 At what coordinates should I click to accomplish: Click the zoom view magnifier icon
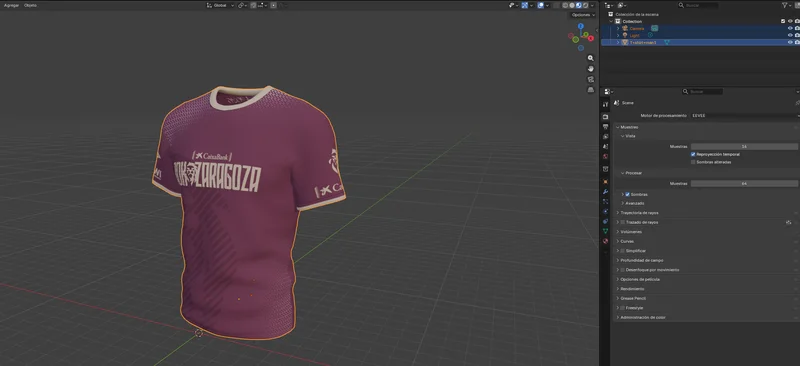[x=590, y=58]
